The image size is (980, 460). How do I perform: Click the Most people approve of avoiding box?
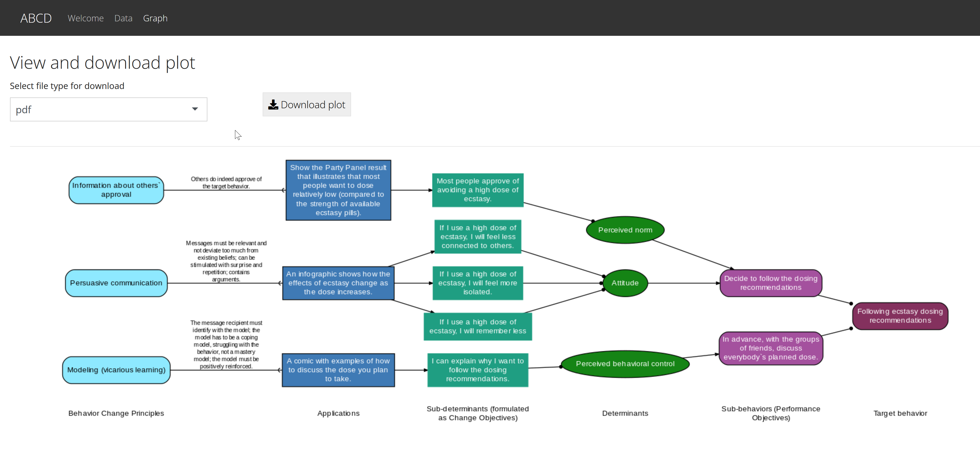coord(478,190)
